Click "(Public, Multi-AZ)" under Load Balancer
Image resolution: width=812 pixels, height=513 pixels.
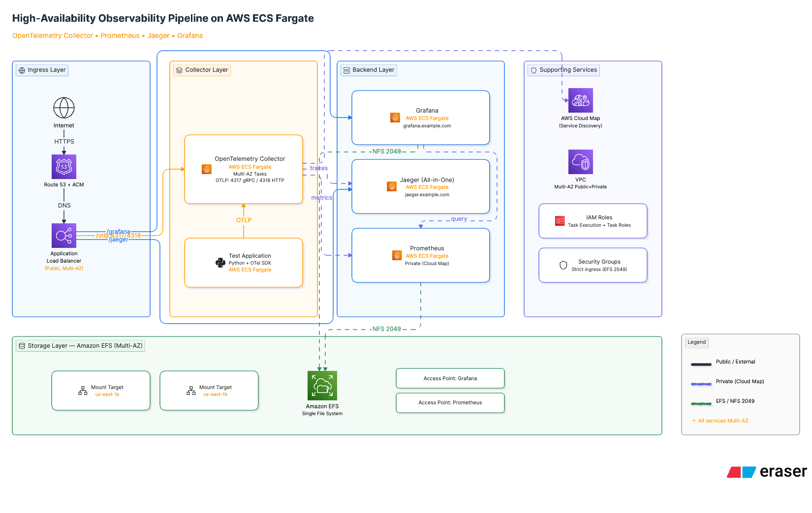[x=64, y=269]
